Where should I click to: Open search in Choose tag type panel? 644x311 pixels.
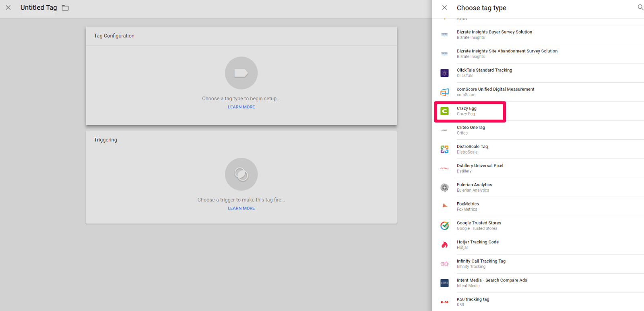[x=640, y=7]
